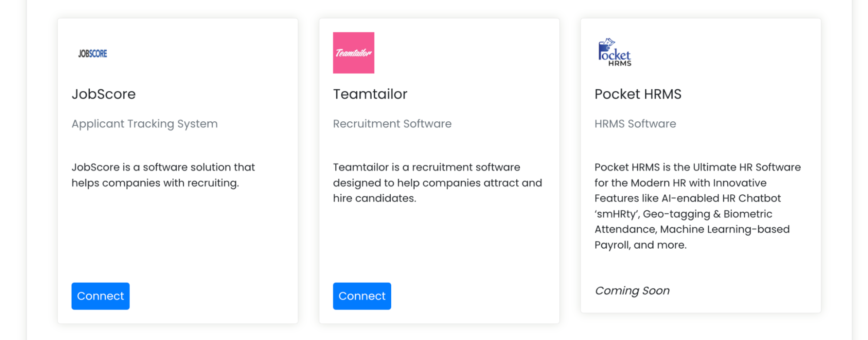Connect the Teamtailor integration
868x340 pixels.
362,296
